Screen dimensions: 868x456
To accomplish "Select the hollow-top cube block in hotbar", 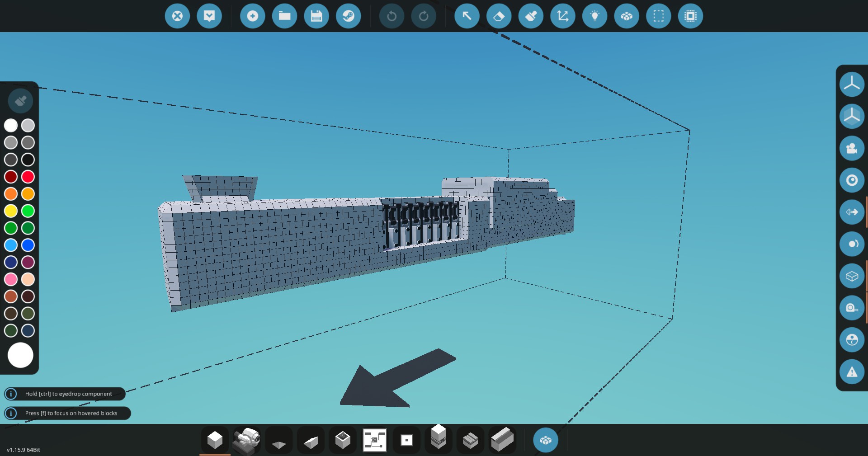I will [343, 440].
